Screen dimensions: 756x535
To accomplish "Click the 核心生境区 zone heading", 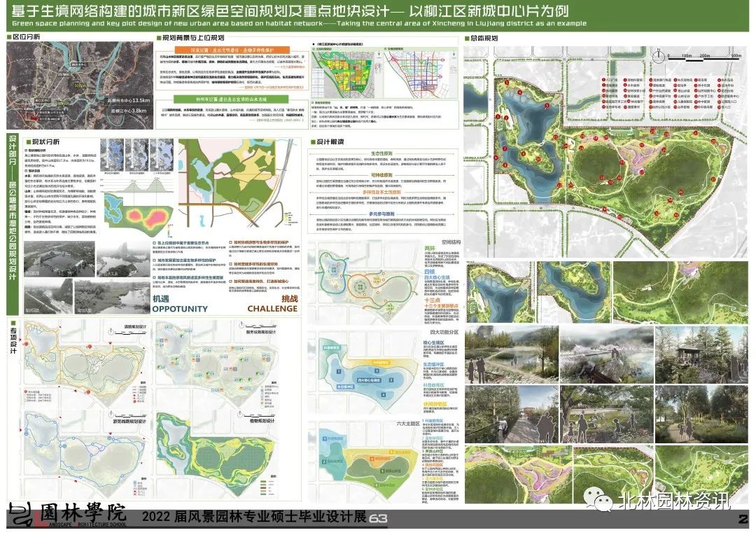I will coord(433,343).
